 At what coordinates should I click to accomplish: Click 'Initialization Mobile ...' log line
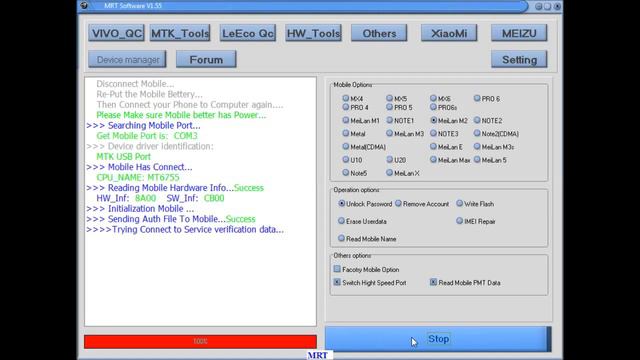pos(140,209)
